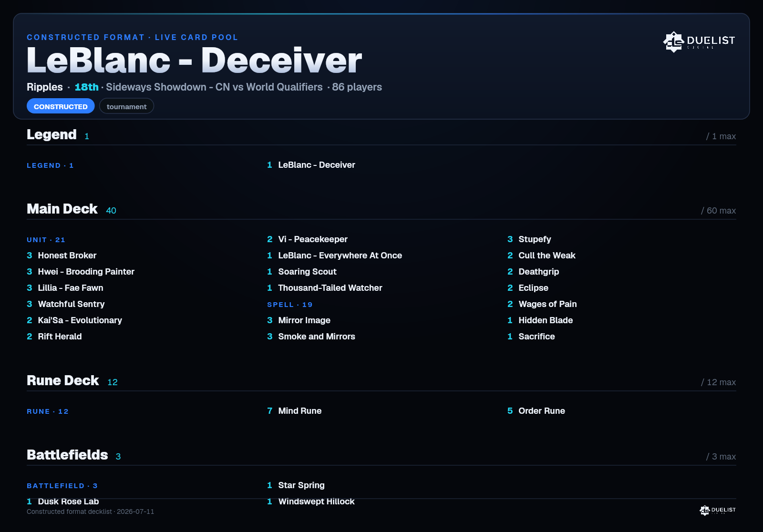Select the CONSTRUCTED format pill
763x532 pixels.
61,106
